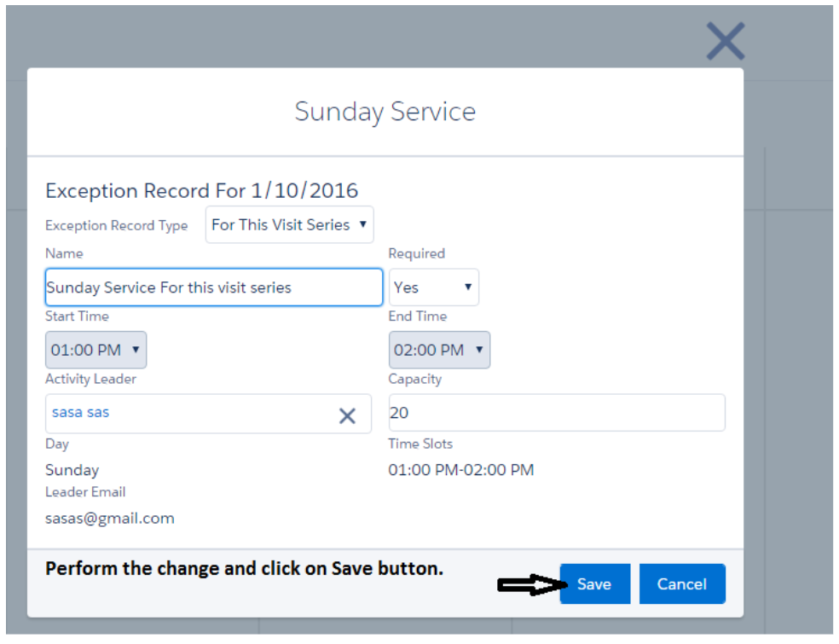
Task: Close the Sunday Service dialog with the X icon
Action: [x=725, y=41]
